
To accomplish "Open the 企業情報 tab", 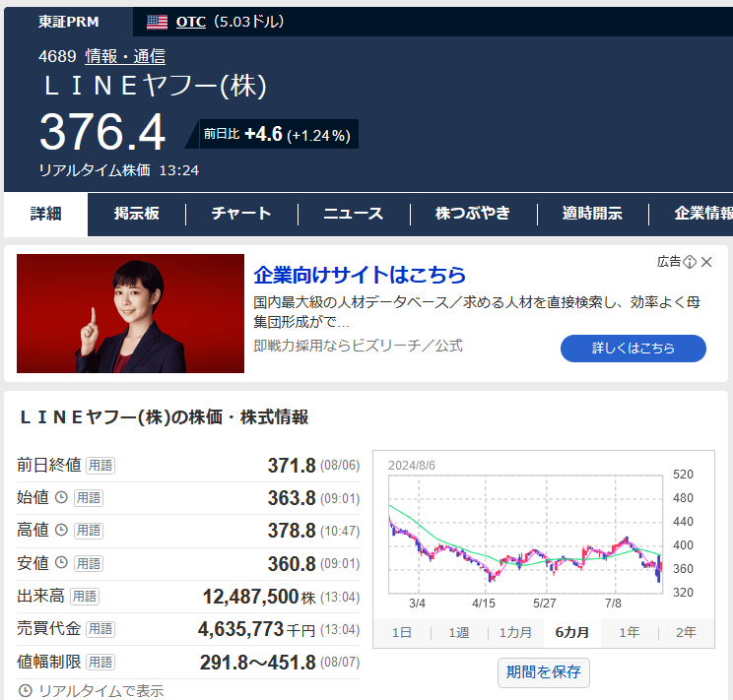I will [703, 214].
